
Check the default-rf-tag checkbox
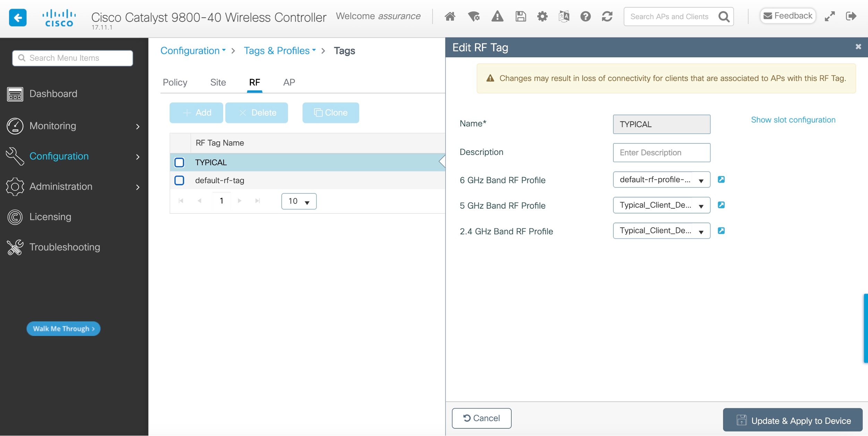(179, 180)
